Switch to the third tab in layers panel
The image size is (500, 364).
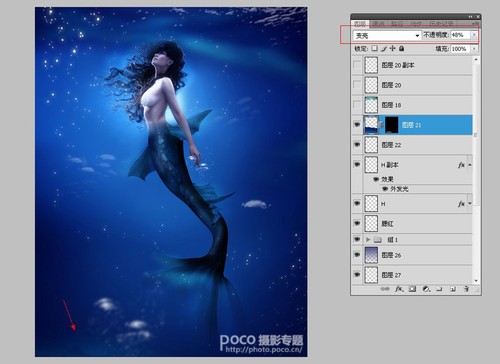(397, 24)
